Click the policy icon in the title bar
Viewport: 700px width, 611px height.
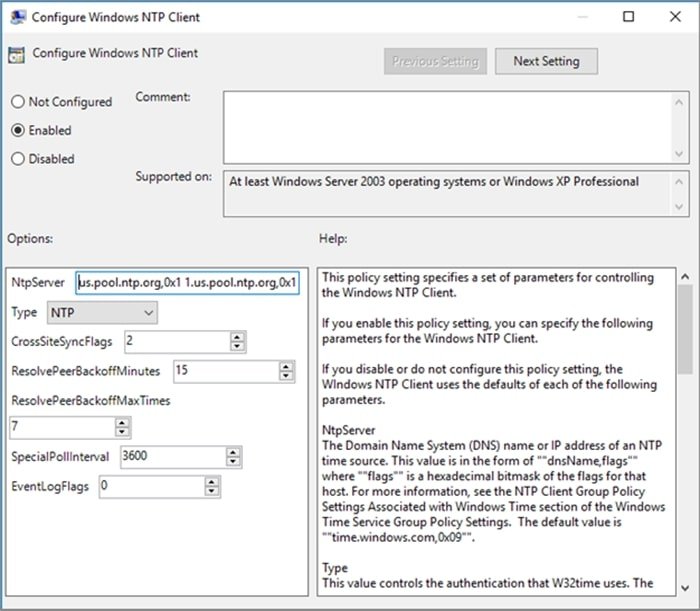click(15, 17)
